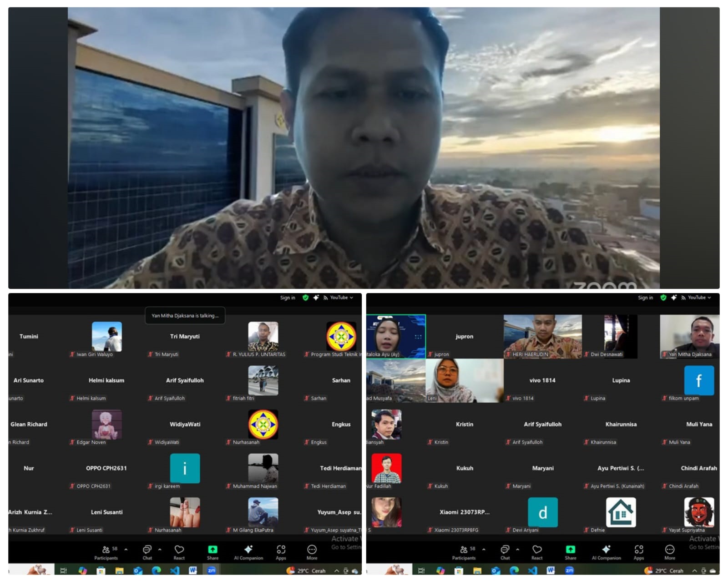
Task: Open YouTube live dropdown in left window
Action: 339,298
